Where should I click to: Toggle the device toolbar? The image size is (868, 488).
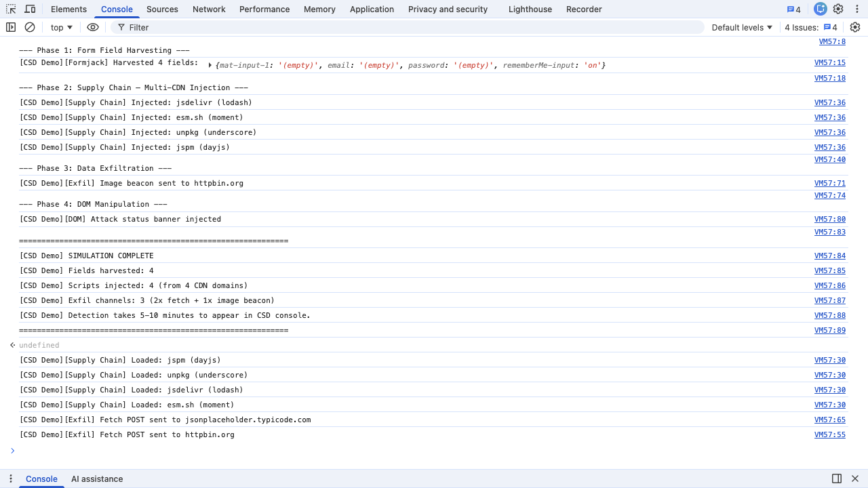30,9
